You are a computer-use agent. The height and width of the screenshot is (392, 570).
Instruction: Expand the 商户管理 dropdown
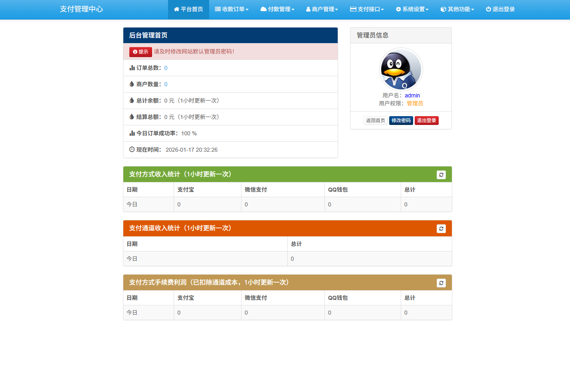pyautogui.click(x=322, y=9)
